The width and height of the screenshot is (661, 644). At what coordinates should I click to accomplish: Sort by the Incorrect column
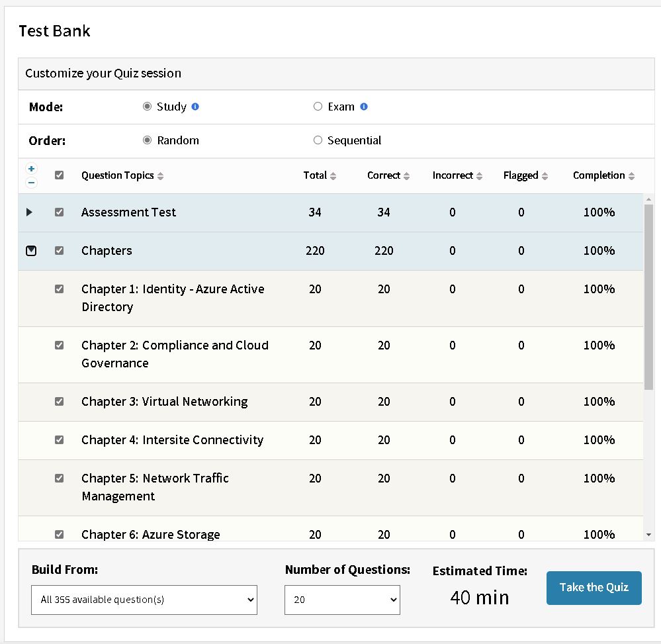tap(479, 176)
